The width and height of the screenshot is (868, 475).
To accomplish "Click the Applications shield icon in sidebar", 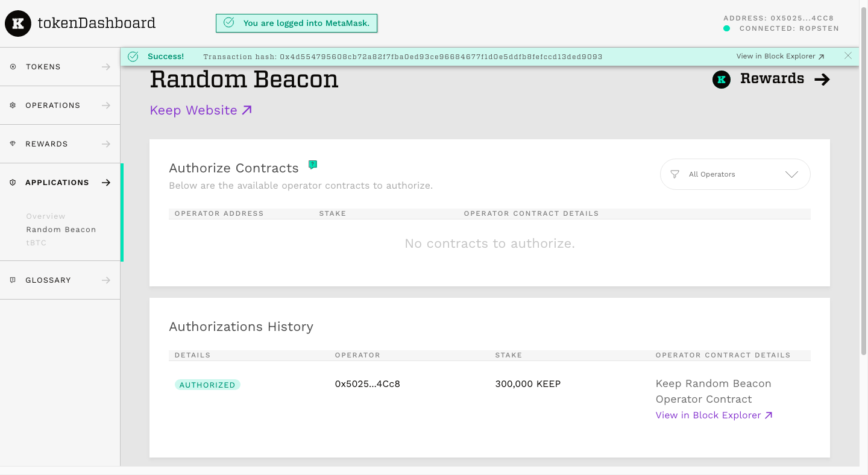I will [13, 183].
